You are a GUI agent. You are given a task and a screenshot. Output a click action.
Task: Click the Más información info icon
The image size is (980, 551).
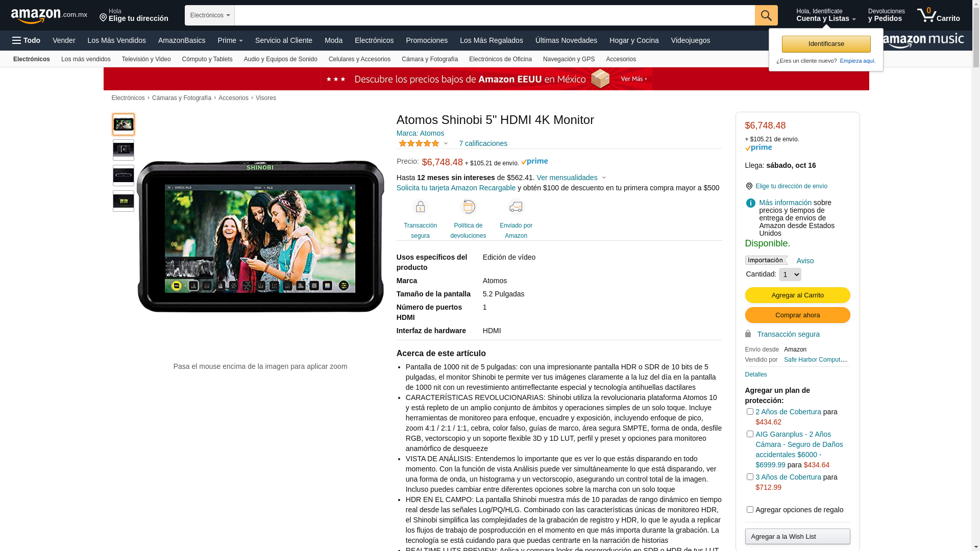pyautogui.click(x=750, y=203)
